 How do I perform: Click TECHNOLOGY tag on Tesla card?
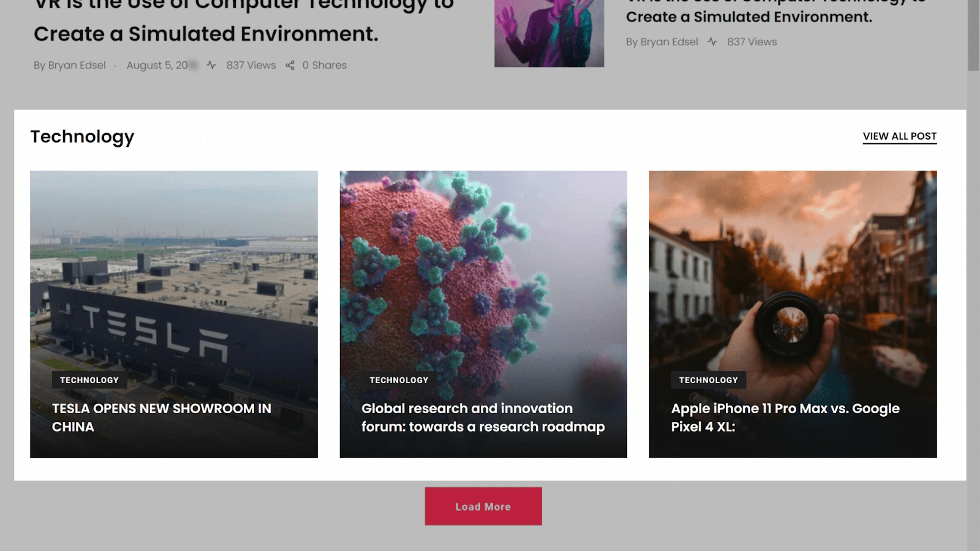89,380
